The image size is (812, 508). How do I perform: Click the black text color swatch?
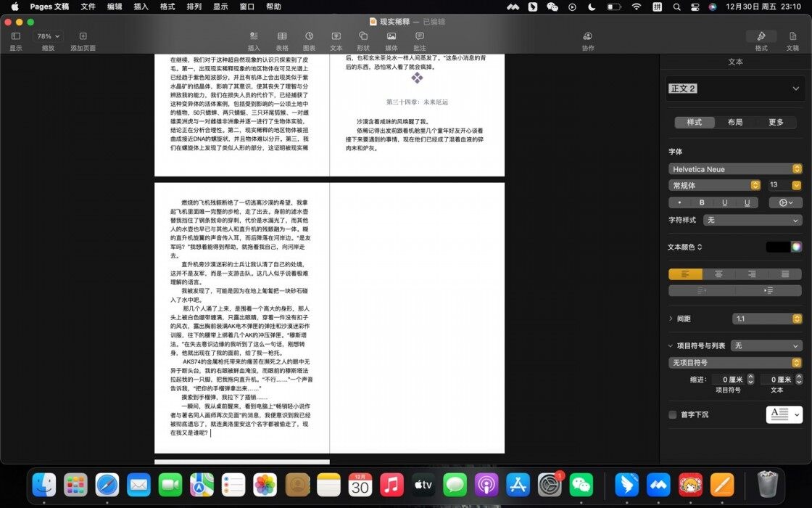coord(778,247)
